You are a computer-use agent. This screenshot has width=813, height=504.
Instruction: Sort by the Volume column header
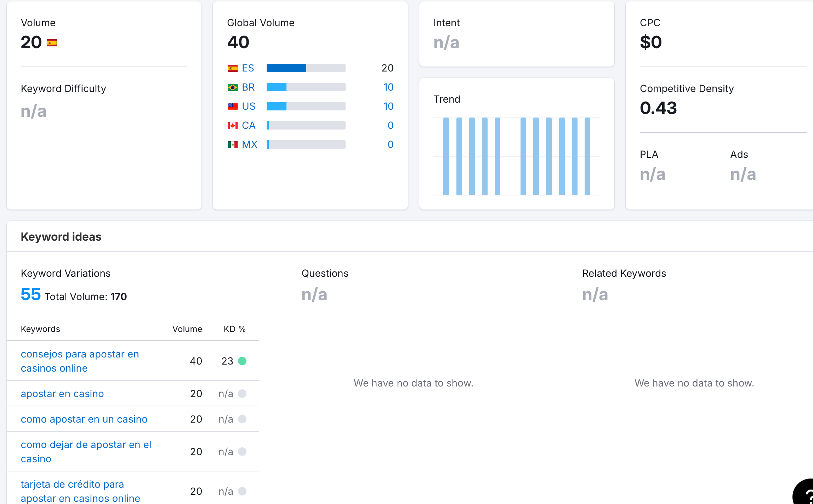coord(187,329)
